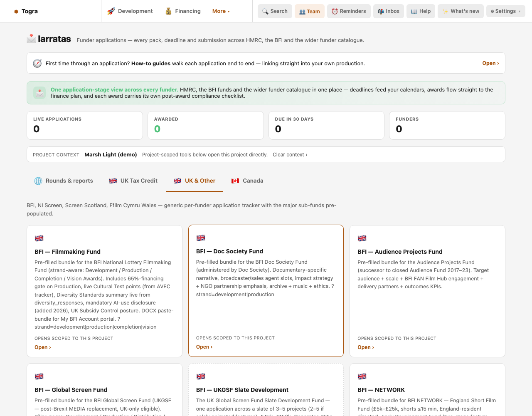This screenshot has width=532, height=416.
Task: Click the Togra logo icon
Action: point(16,12)
